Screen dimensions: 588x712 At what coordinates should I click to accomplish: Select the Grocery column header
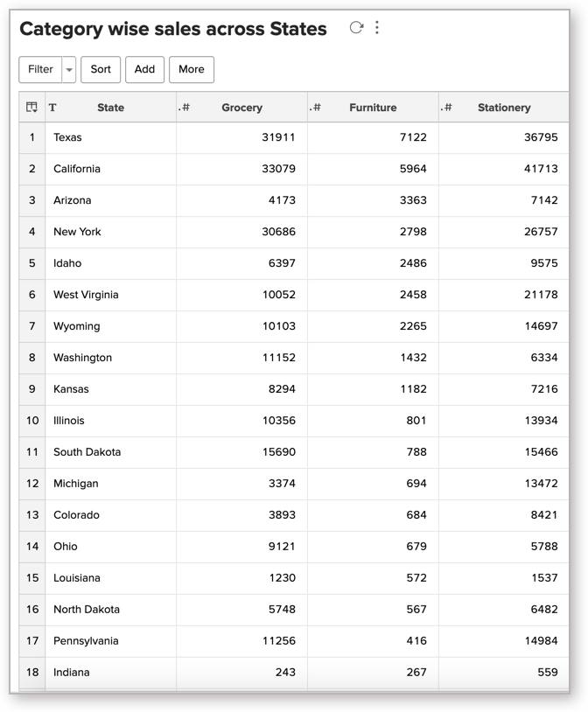[x=241, y=108]
